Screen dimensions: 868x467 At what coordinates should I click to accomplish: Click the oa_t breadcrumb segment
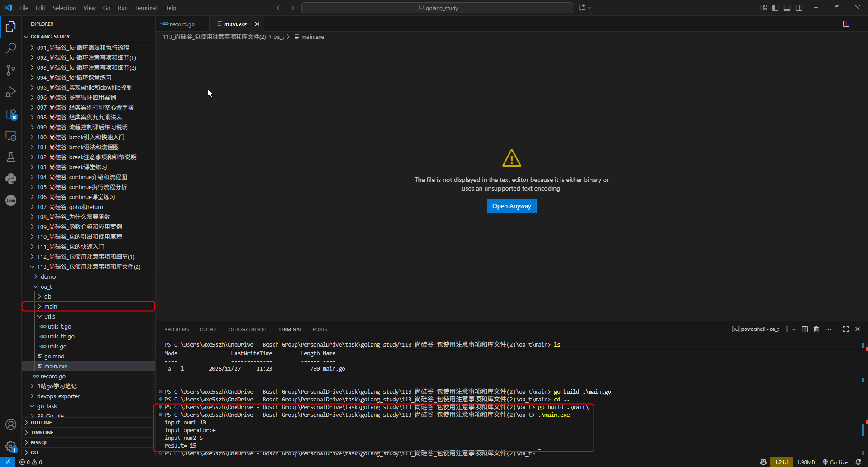(x=278, y=37)
